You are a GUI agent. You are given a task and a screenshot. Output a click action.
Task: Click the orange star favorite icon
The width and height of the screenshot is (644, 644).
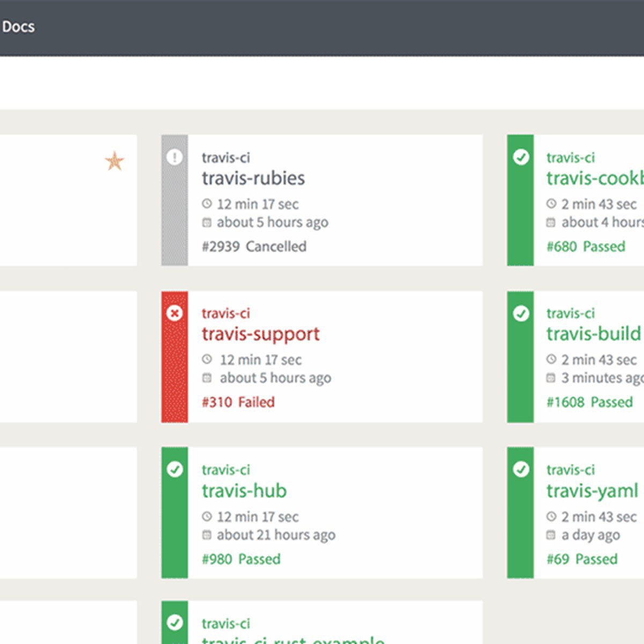point(114,161)
